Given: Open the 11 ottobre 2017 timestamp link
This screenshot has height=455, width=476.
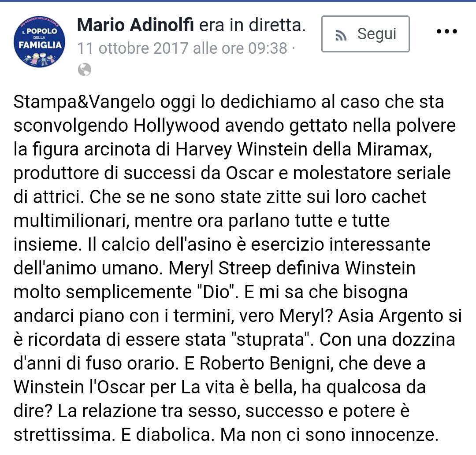Looking at the screenshot, I should [x=182, y=48].
